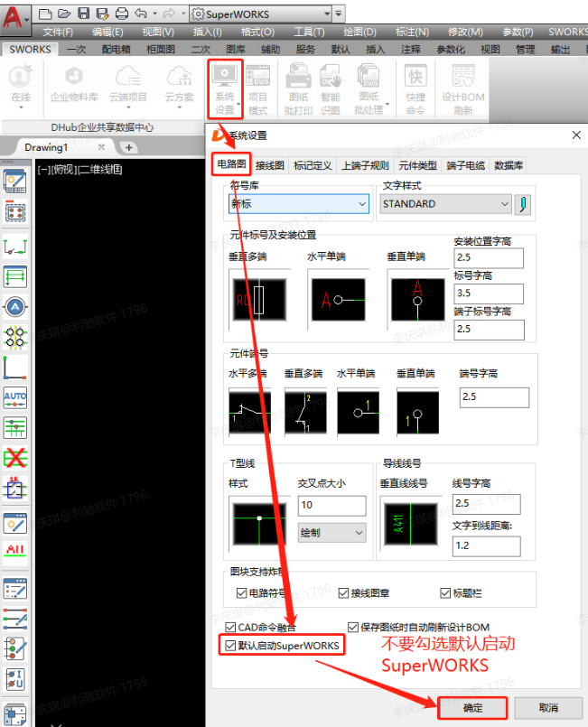Expand the 云端项目 dropdown arrow
The image size is (588, 727).
128,107
